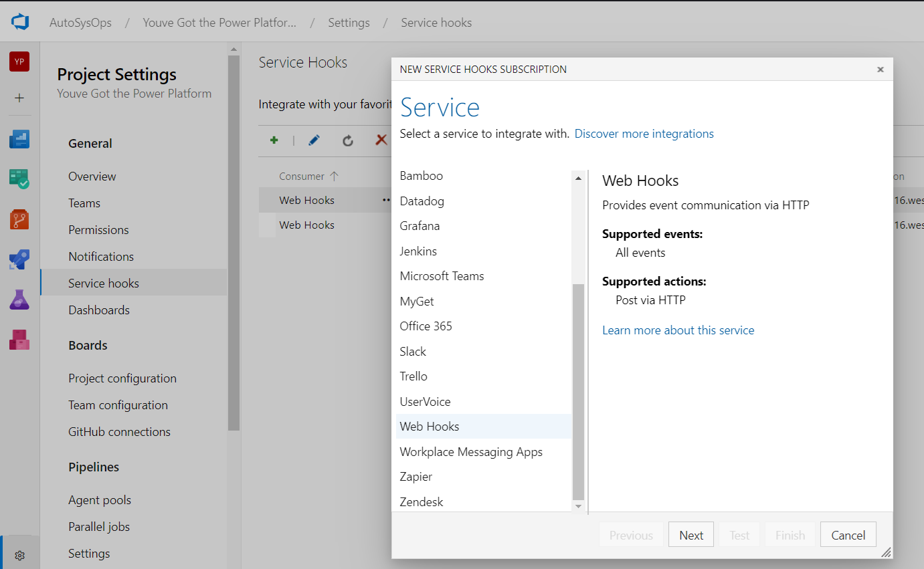Edit the selected Web Hooks subscription

314,140
